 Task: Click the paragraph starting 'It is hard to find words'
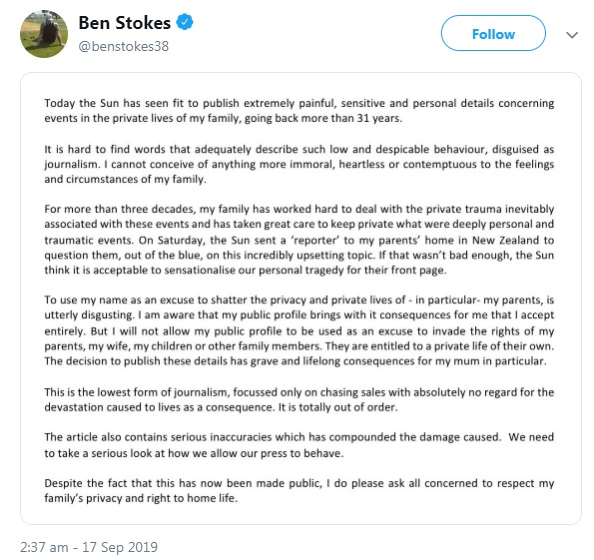(299, 164)
